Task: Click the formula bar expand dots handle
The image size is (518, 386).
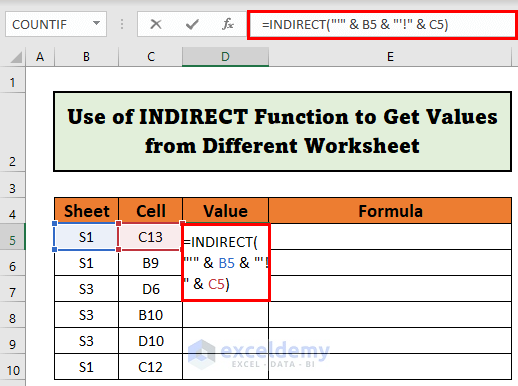Action: (122, 24)
